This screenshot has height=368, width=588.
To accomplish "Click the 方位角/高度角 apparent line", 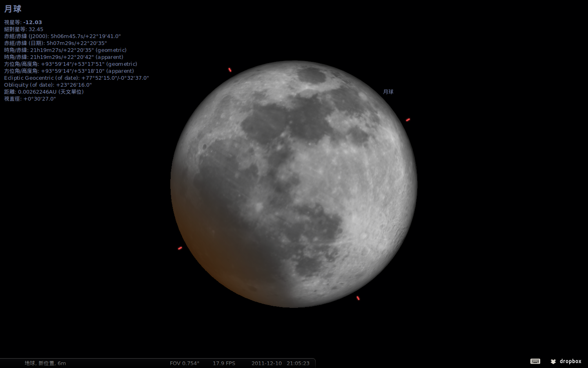I will coord(69,71).
